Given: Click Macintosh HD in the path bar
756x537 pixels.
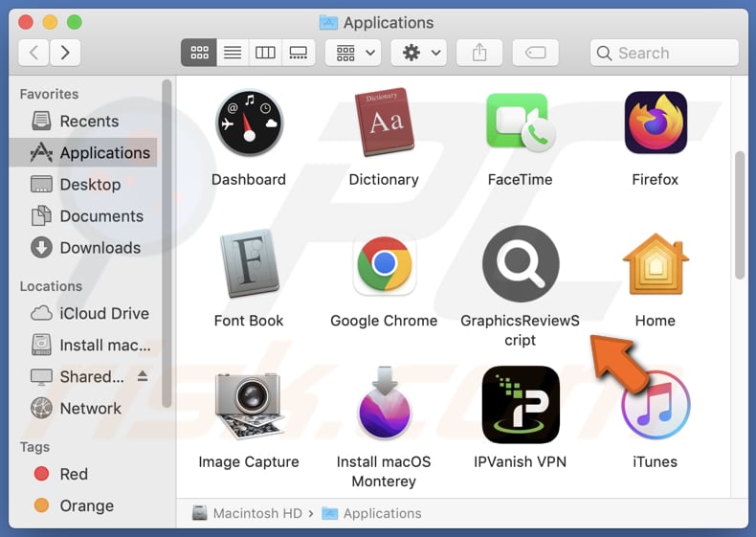Looking at the screenshot, I should (x=247, y=513).
